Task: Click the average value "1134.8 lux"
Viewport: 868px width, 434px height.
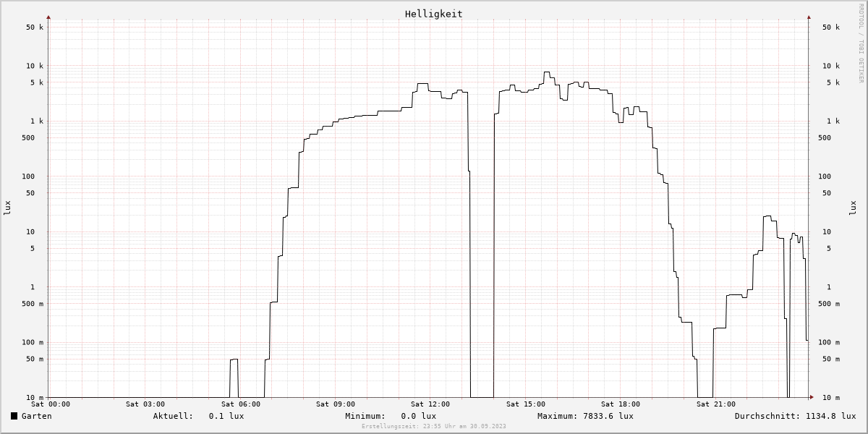Action: (x=830, y=416)
